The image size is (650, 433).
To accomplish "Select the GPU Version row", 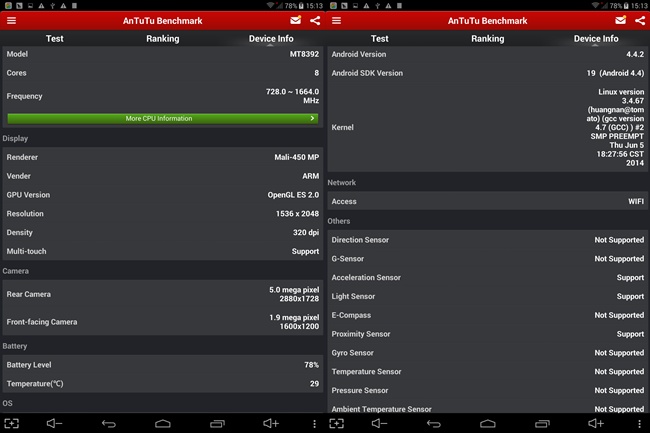I will (x=162, y=195).
